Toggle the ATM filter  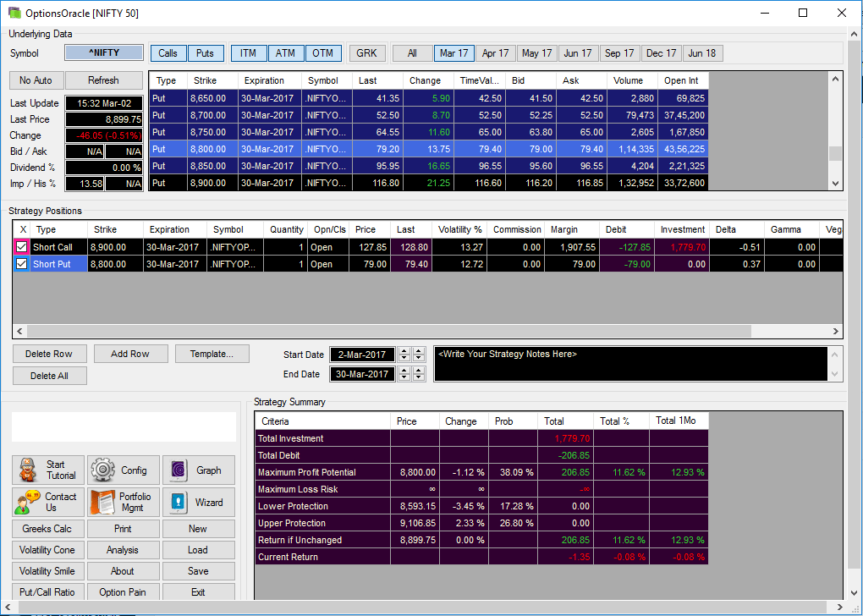pyautogui.click(x=286, y=53)
